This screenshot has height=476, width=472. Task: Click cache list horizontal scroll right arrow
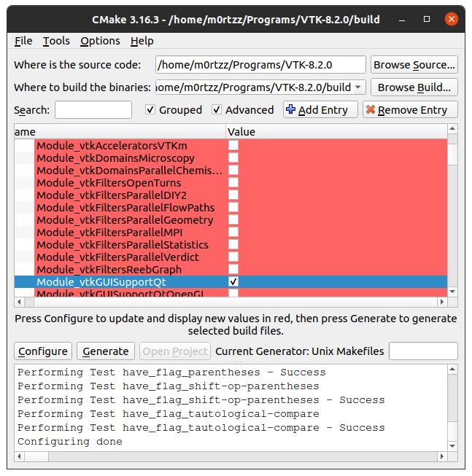[442, 302]
